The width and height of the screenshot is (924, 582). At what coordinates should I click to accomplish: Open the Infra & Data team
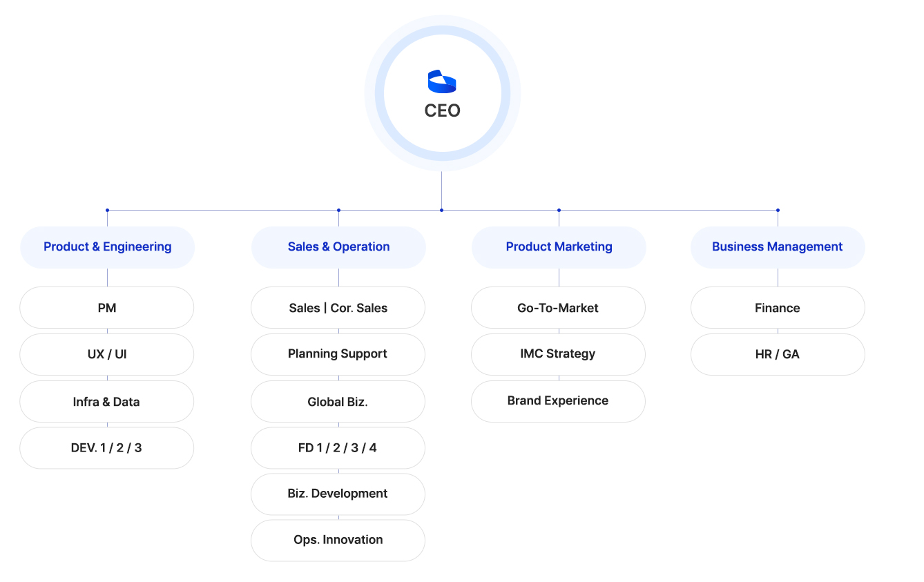coord(107,402)
